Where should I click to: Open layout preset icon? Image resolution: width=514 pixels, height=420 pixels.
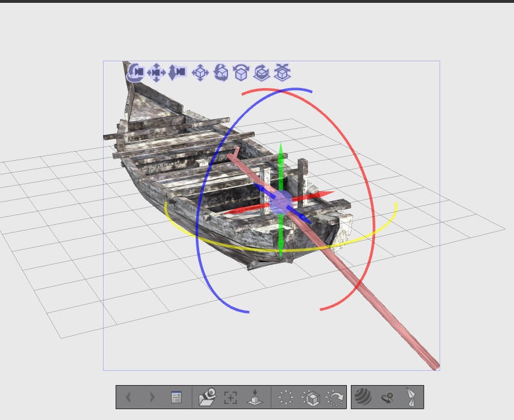click(388, 397)
